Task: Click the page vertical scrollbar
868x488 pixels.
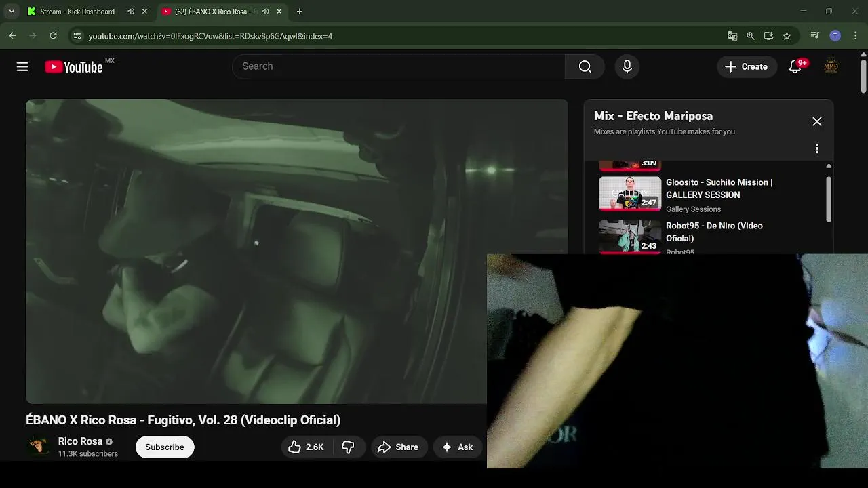Action: coord(863,76)
